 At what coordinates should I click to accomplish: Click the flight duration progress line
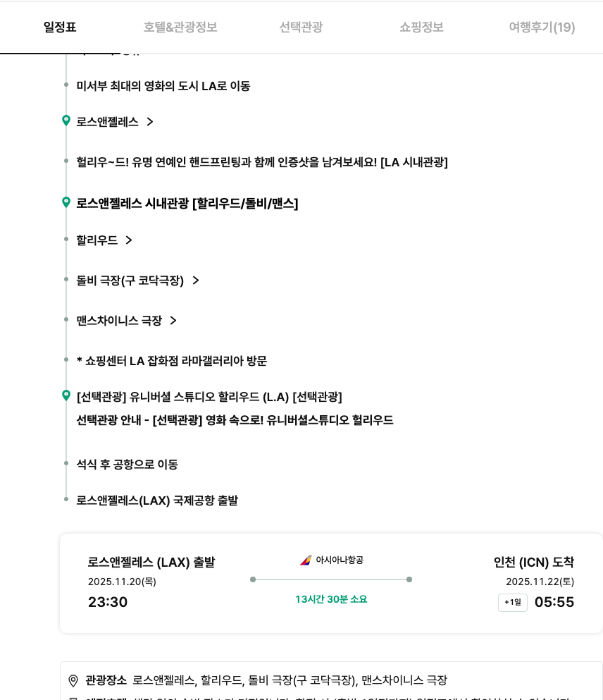(x=331, y=579)
